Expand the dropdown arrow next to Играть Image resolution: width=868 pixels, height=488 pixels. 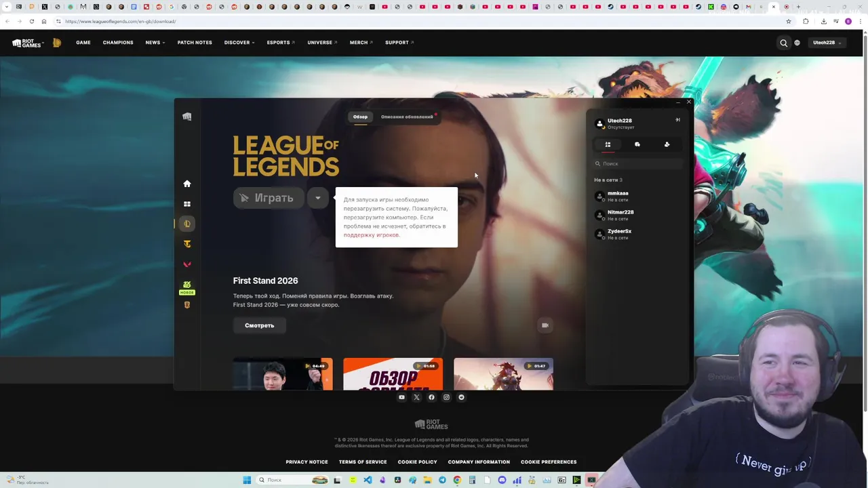pos(317,198)
